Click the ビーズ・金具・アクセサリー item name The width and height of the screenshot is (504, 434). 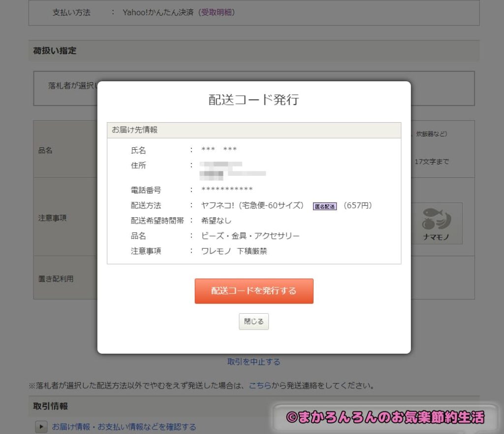click(x=250, y=236)
